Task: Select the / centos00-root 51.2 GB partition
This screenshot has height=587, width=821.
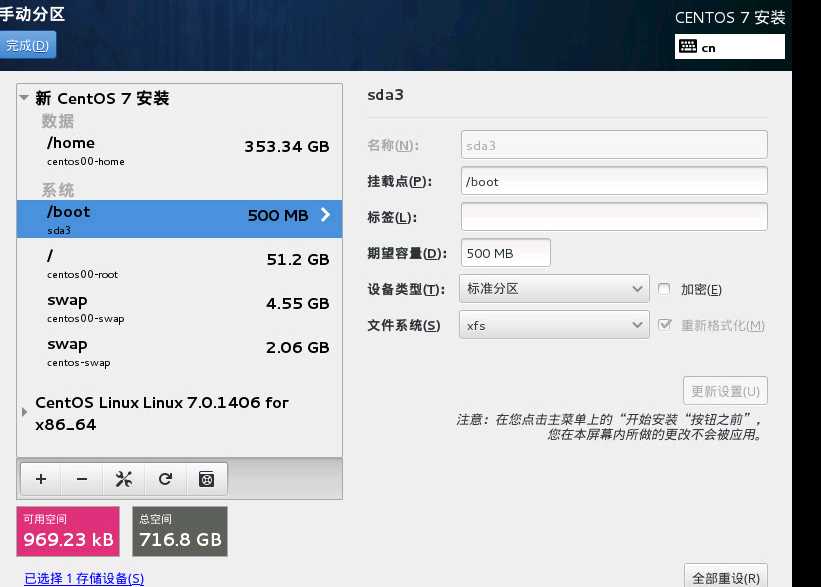Action: click(x=180, y=263)
